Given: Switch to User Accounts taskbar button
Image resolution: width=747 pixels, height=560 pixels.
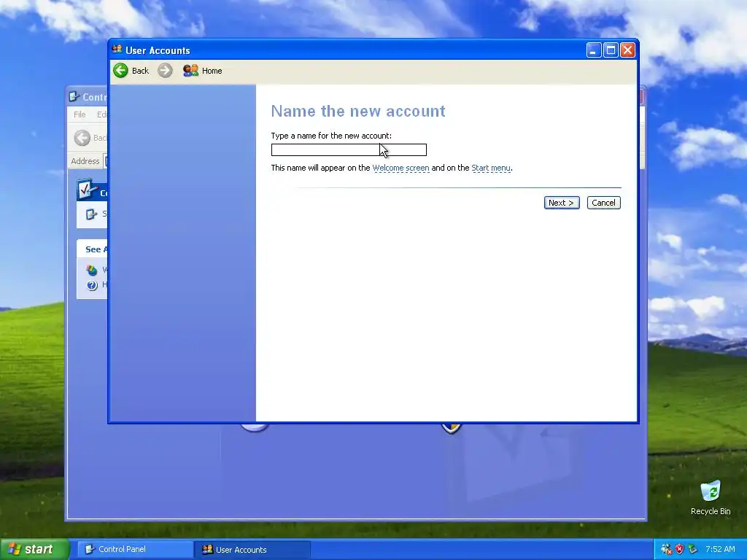Looking at the screenshot, I should 252,550.
